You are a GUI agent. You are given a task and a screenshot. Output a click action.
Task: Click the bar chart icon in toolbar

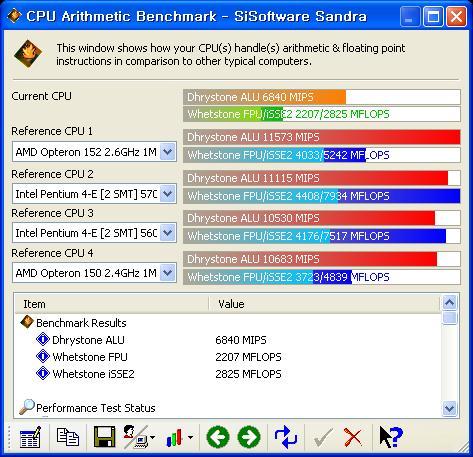pos(175,437)
